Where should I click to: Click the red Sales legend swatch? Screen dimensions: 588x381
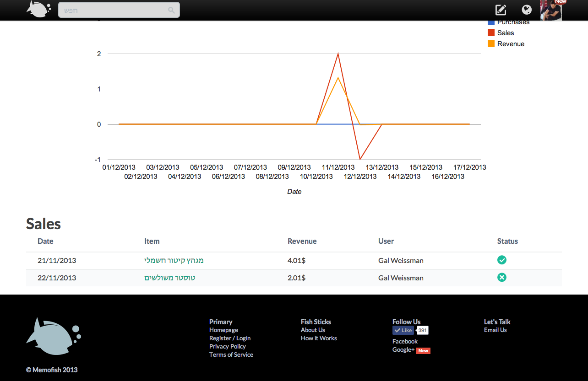click(x=491, y=33)
